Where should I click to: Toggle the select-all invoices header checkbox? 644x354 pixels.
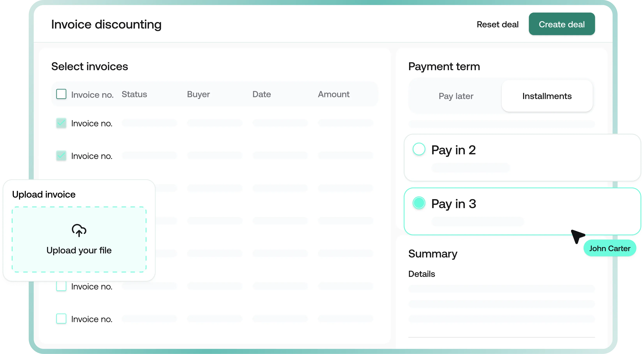(x=61, y=94)
